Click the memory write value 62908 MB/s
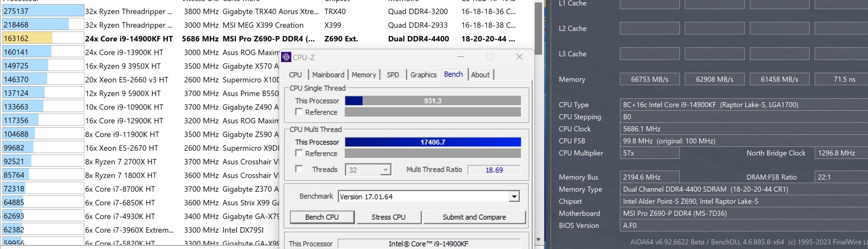This screenshot has width=868, height=249. 714,79
